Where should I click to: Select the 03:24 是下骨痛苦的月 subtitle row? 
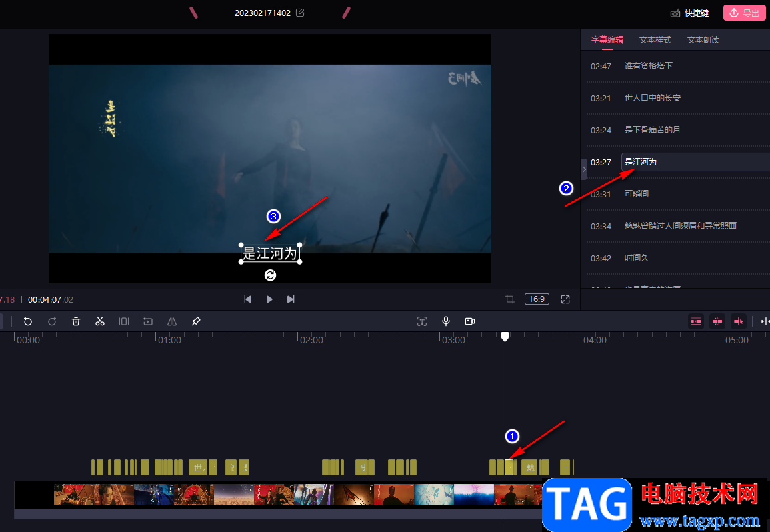click(678, 130)
